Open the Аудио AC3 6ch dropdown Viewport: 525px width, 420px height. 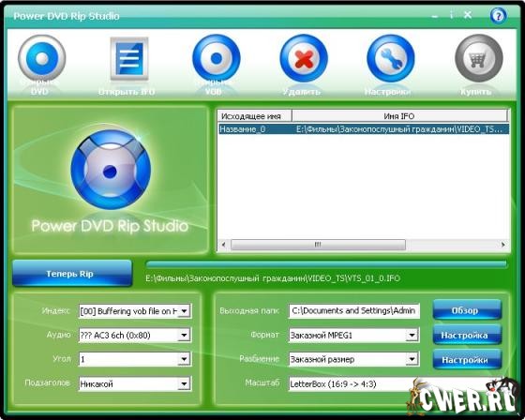coord(184,335)
